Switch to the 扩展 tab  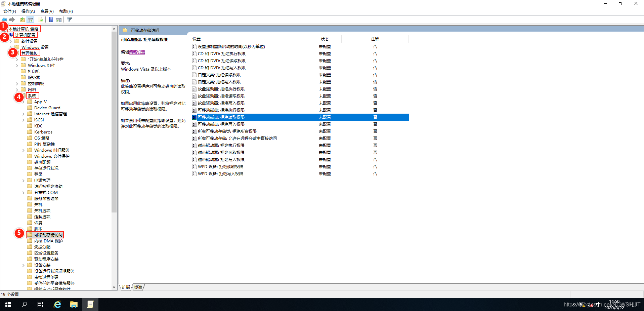pos(126,287)
